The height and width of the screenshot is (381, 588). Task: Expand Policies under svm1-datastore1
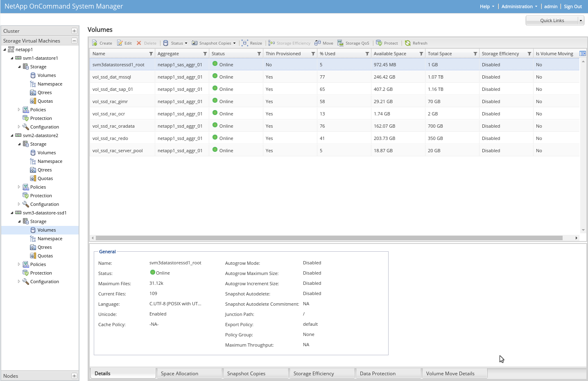click(19, 110)
